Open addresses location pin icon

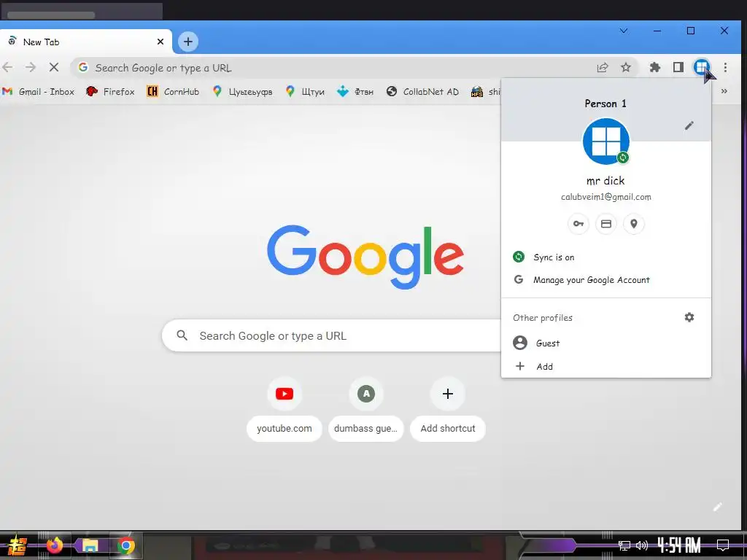pos(634,224)
